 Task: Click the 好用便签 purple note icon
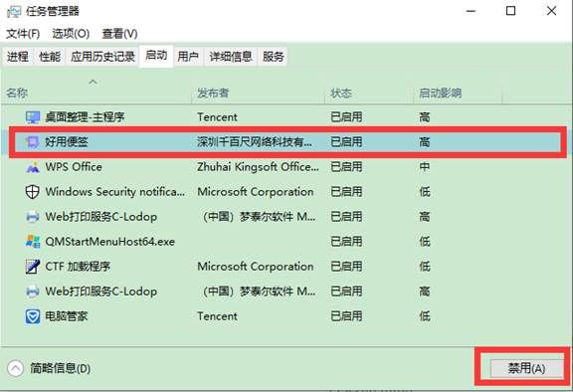pyautogui.click(x=33, y=141)
